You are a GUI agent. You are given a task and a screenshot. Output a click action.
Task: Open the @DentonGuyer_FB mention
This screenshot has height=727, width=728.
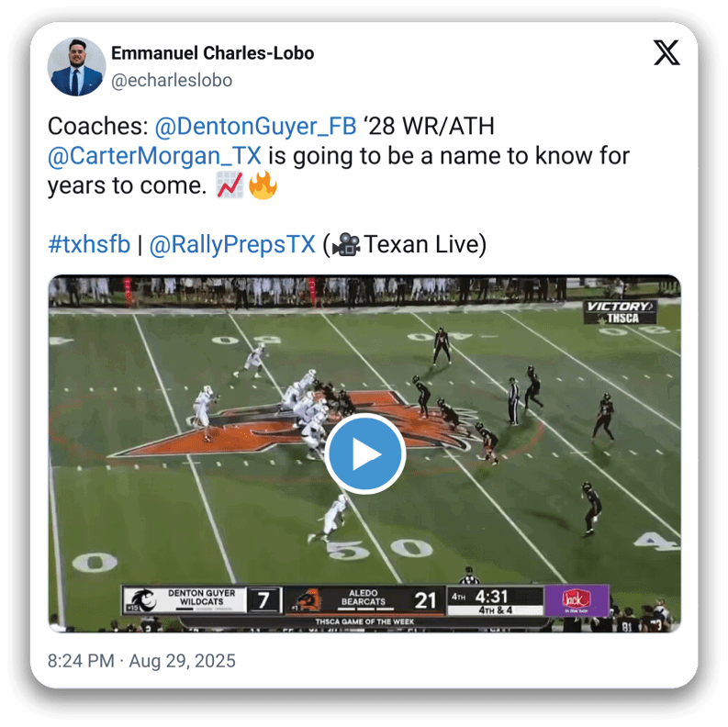click(255, 126)
